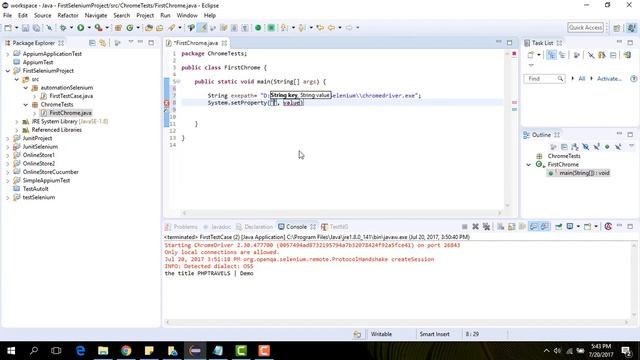This screenshot has width=640, height=360.
Task: Click the Clear Console icon
Action: pyautogui.click(x=500, y=227)
